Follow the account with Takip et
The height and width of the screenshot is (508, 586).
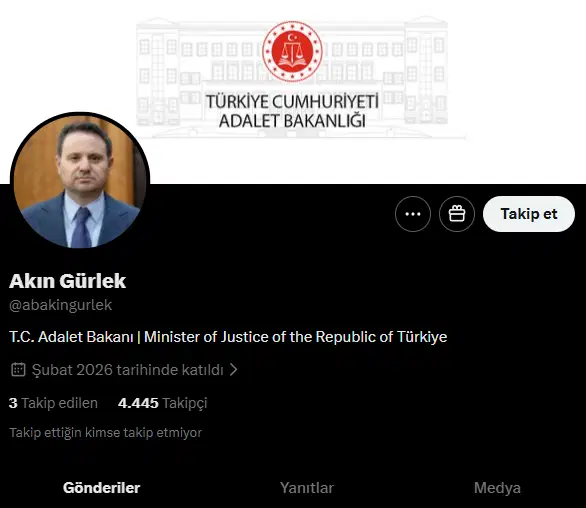tap(528, 214)
